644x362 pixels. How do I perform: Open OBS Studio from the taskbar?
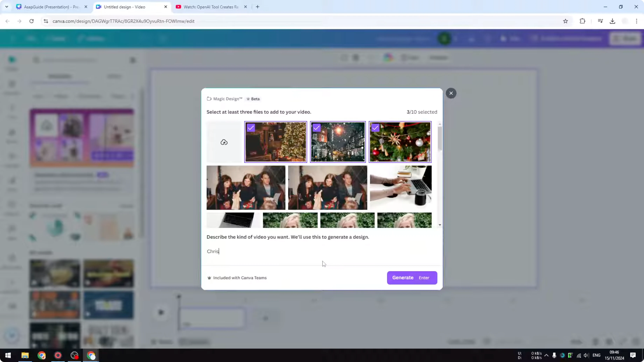74,355
